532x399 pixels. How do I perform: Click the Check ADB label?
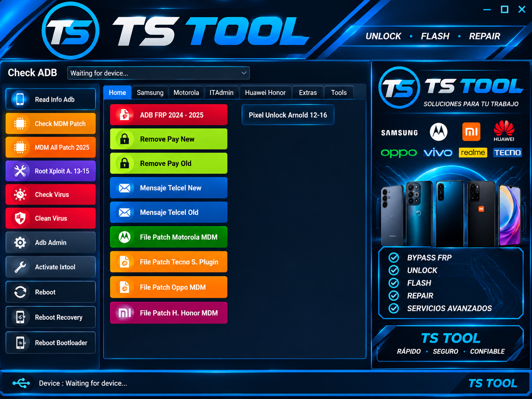[x=32, y=73]
